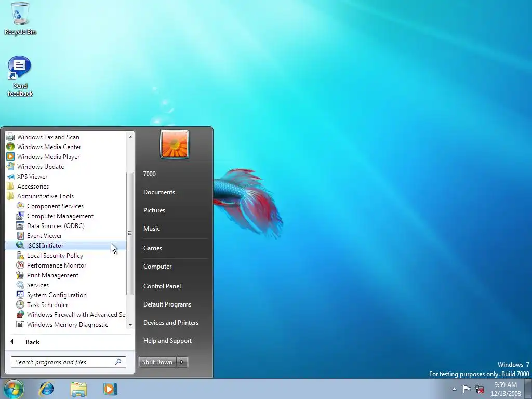Screen dimensions: 532x399
Task: Click the programs list scroll down arrow
Action: click(130, 325)
